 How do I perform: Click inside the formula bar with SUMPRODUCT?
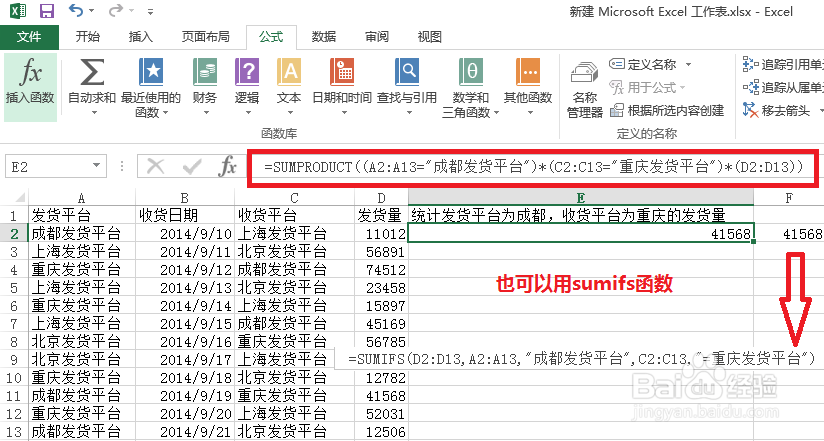click(532, 167)
